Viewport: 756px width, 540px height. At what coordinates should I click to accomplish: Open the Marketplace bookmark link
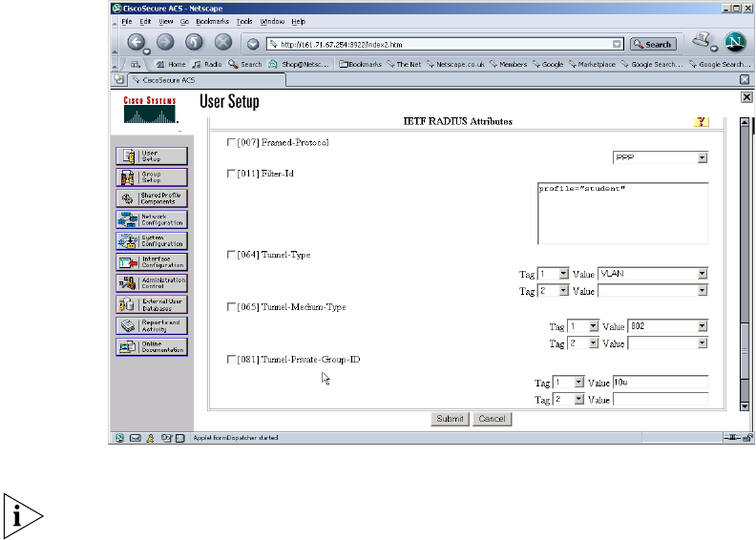coord(592,64)
